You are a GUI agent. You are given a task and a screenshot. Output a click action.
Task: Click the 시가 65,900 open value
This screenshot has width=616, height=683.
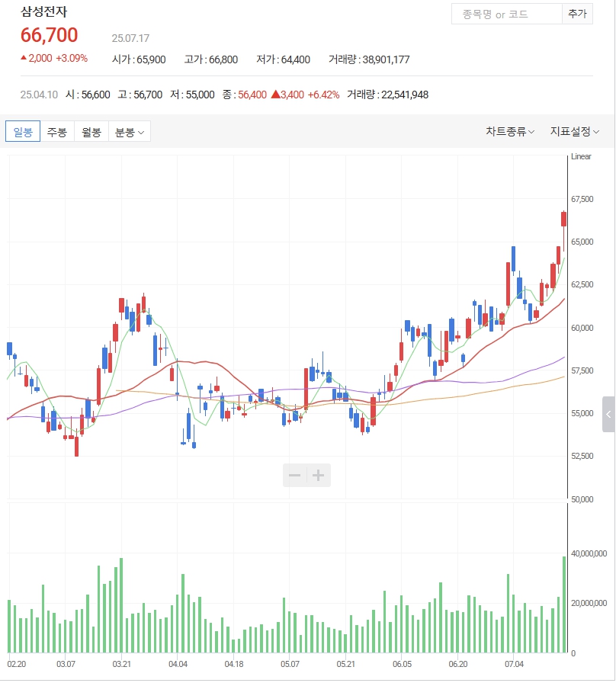click(x=139, y=59)
